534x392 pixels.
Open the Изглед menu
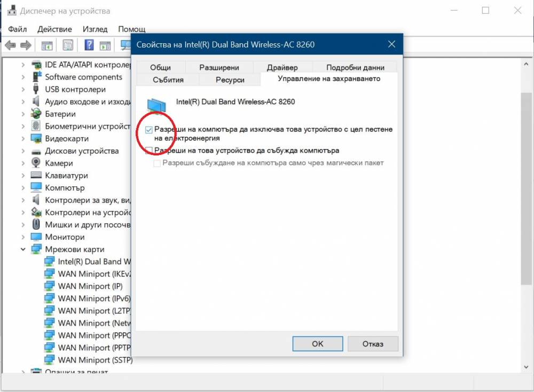point(95,29)
